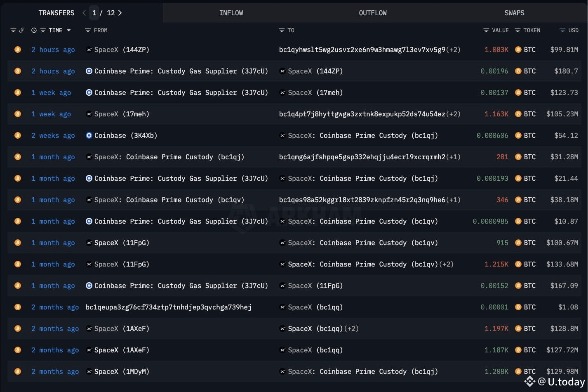
Task: Click the 1.083K value cell
Action: pyautogui.click(x=496, y=50)
